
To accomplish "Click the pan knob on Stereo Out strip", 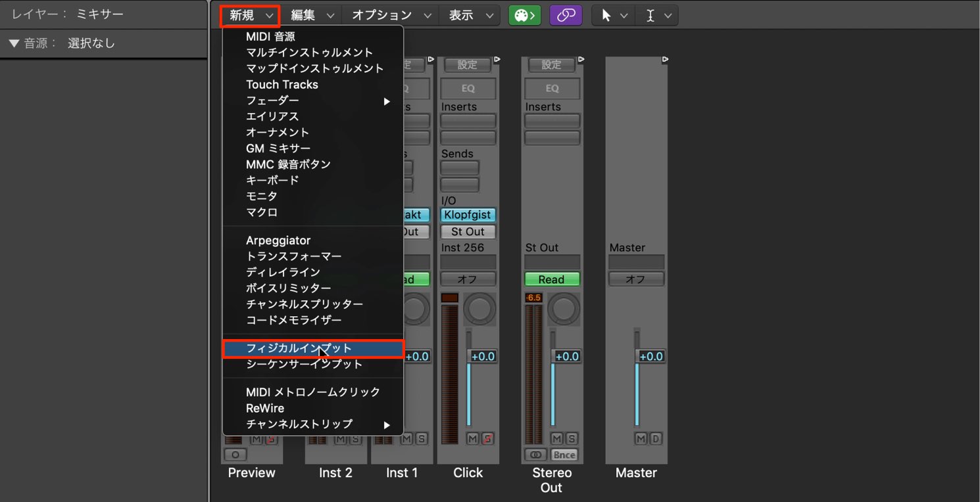I will [x=564, y=309].
